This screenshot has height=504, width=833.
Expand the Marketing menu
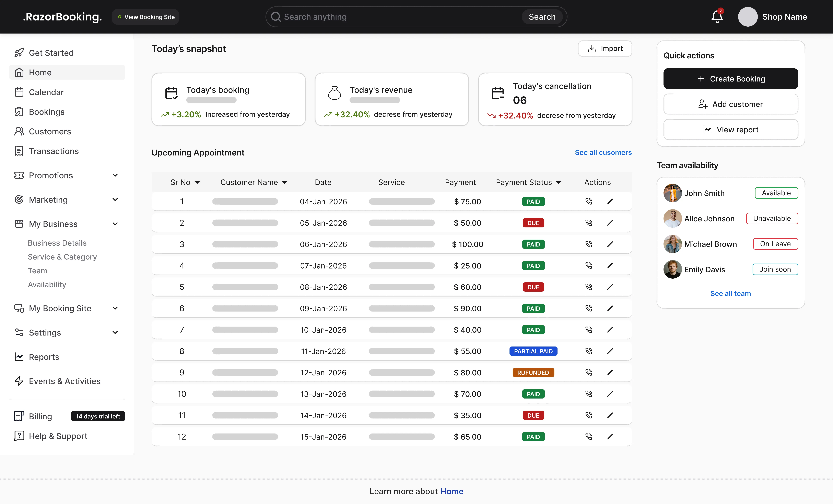pyautogui.click(x=115, y=200)
